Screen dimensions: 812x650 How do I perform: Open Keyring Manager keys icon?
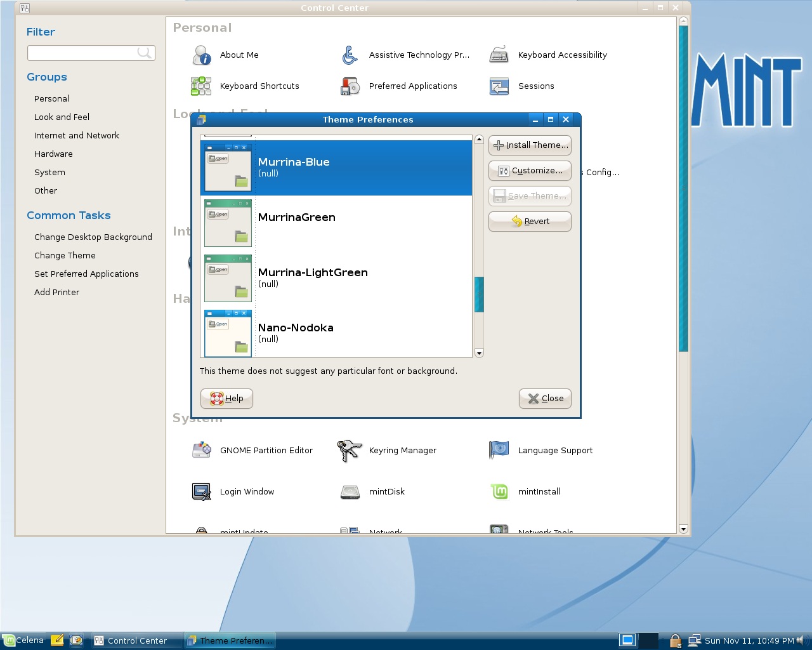click(x=350, y=451)
